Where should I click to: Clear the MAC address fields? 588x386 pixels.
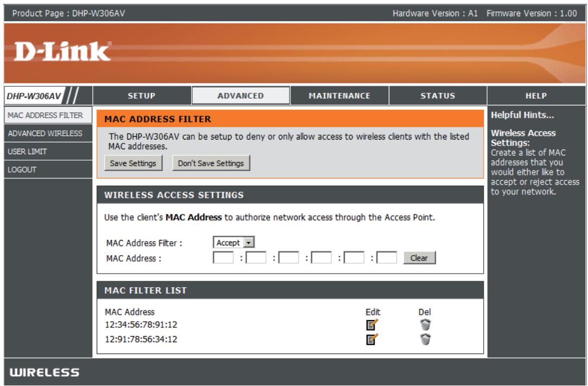419,258
